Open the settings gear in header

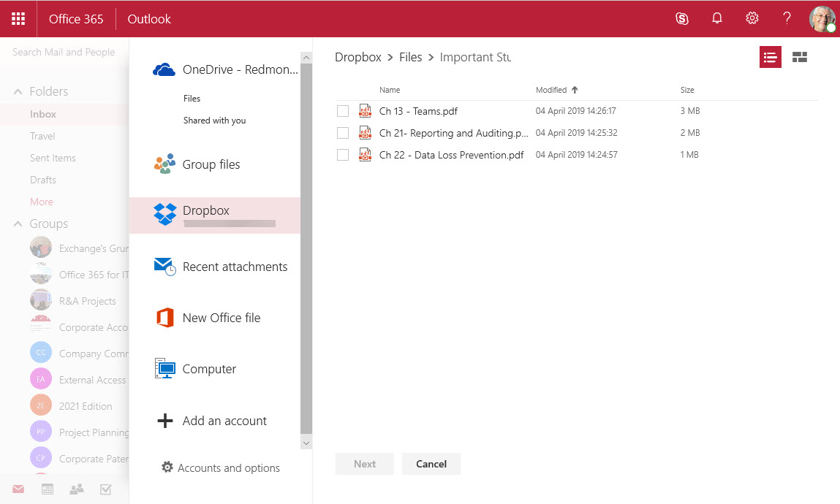pos(752,19)
